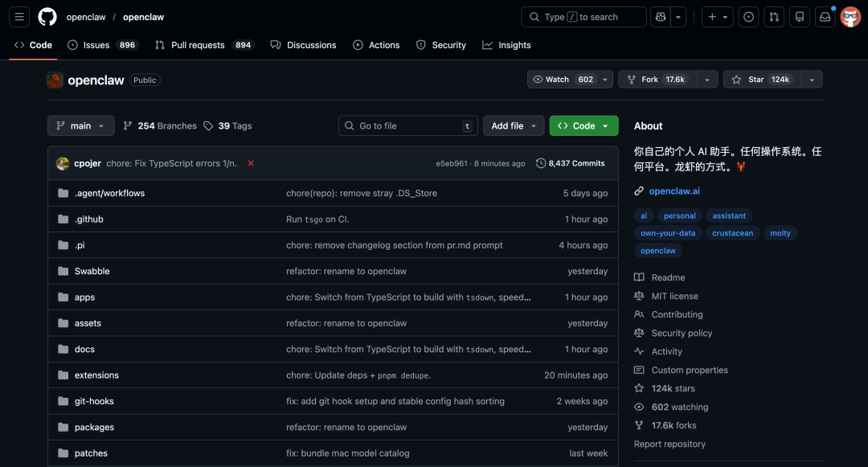Screen dimensions: 868x467
Task: View your pull requests via header icon
Action: 774,16
